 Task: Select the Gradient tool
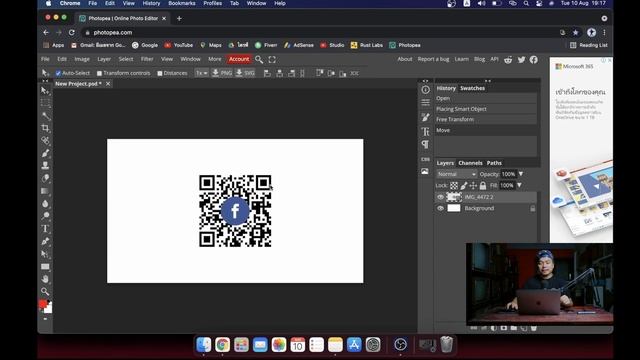click(45, 191)
